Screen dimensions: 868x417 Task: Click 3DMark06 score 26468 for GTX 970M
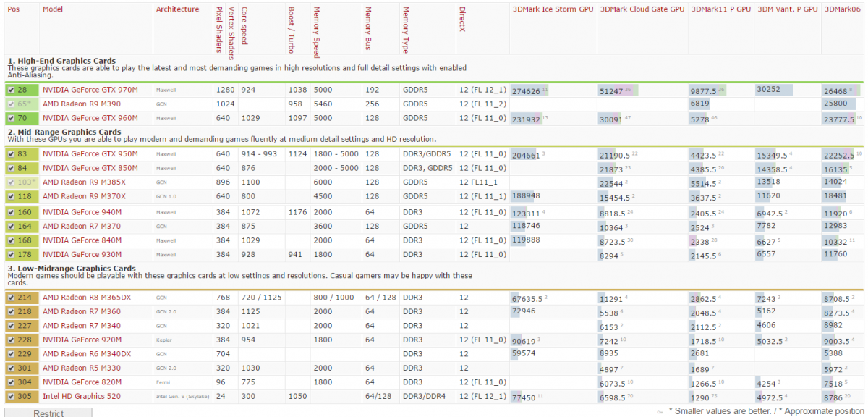point(841,91)
